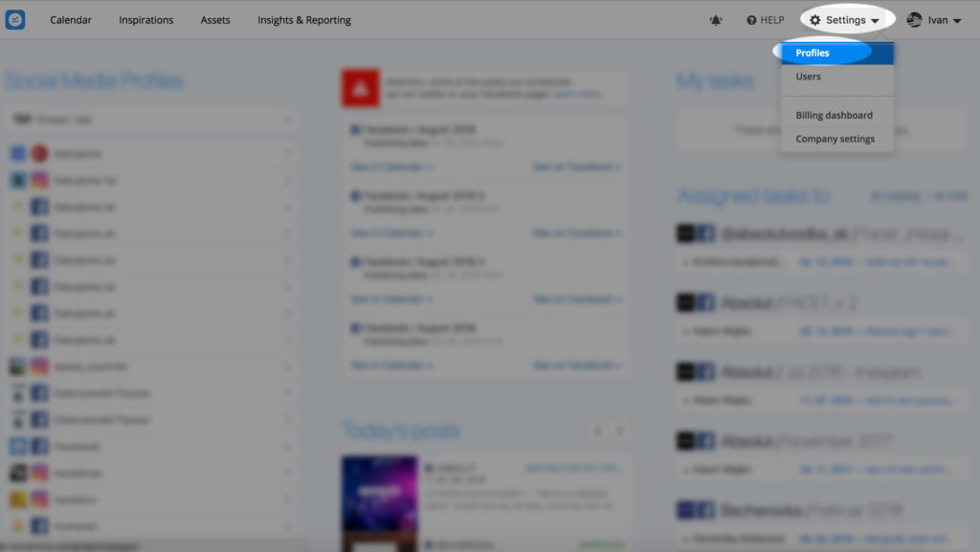Click the red warning alert icon
Image resolution: width=980 pixels, height=552 pixels.
pos(360,88)
